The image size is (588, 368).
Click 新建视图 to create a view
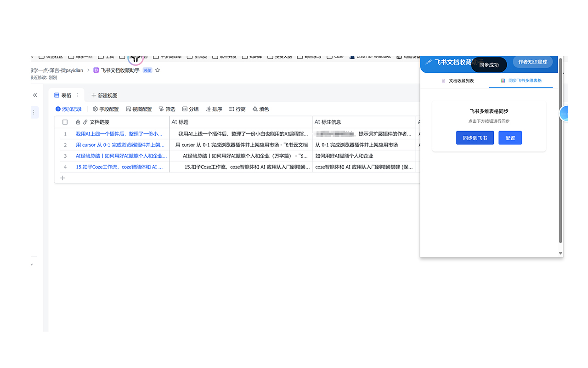[104, 95]
